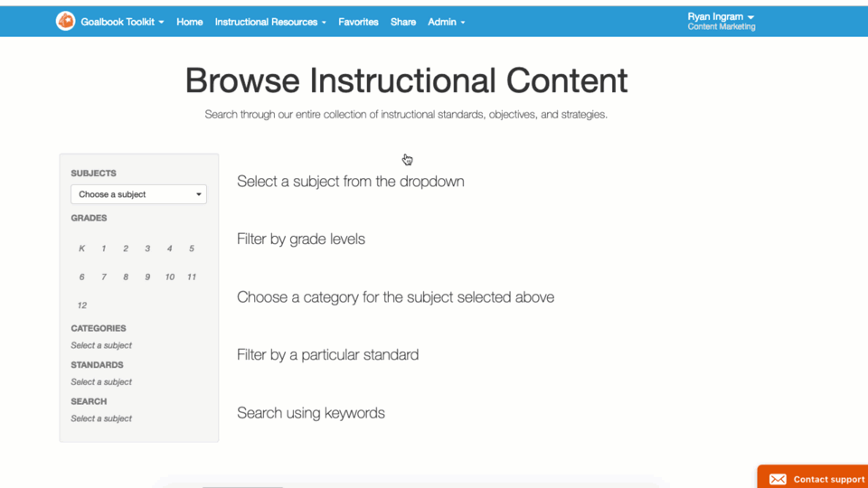Toggle grade 3 filter
The height and width of the screenshot is (488, 868).
(x=147, y=249)
